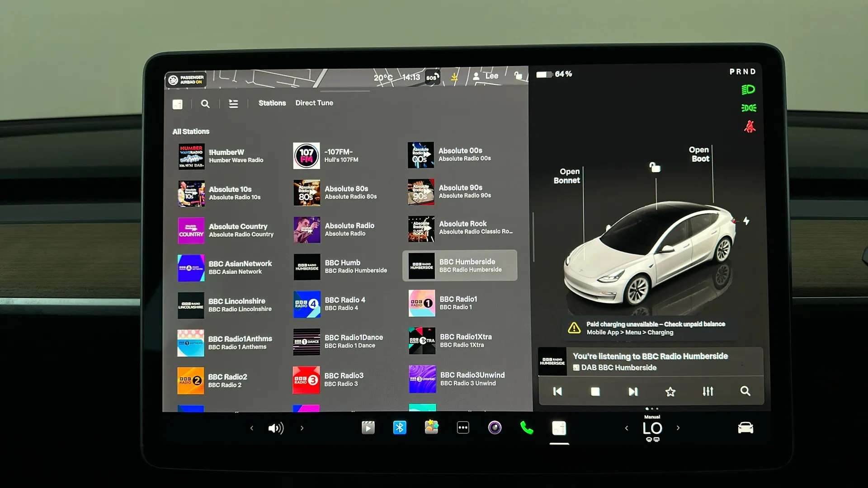Lower temperature with left chevron
Image resolution: width=868 pixels, height=488 pixels.
click(x=627, y=428)
